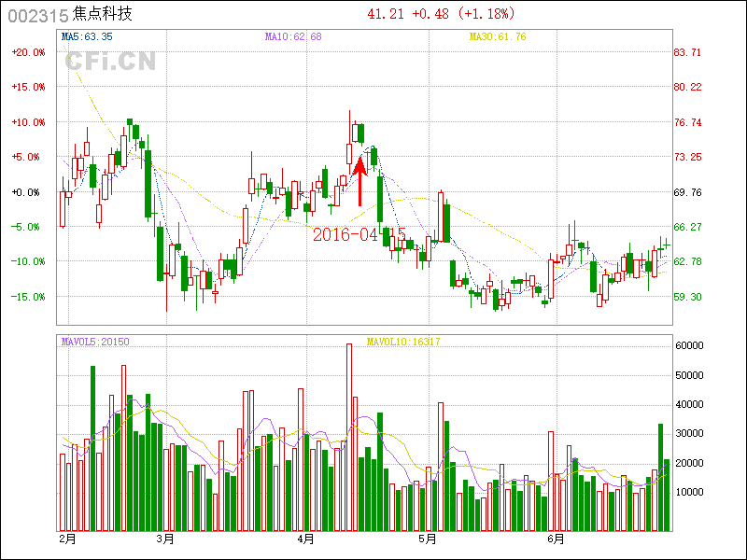The image size is (747, 560).
Task: Click the stock name 焦点科技
Action: (x=103, y=15)
